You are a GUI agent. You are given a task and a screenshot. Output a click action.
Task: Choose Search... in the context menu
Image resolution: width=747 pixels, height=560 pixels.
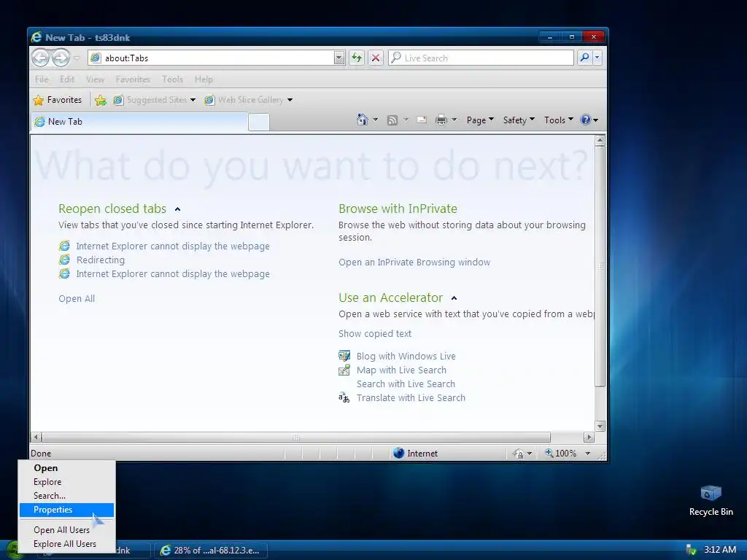66,496
